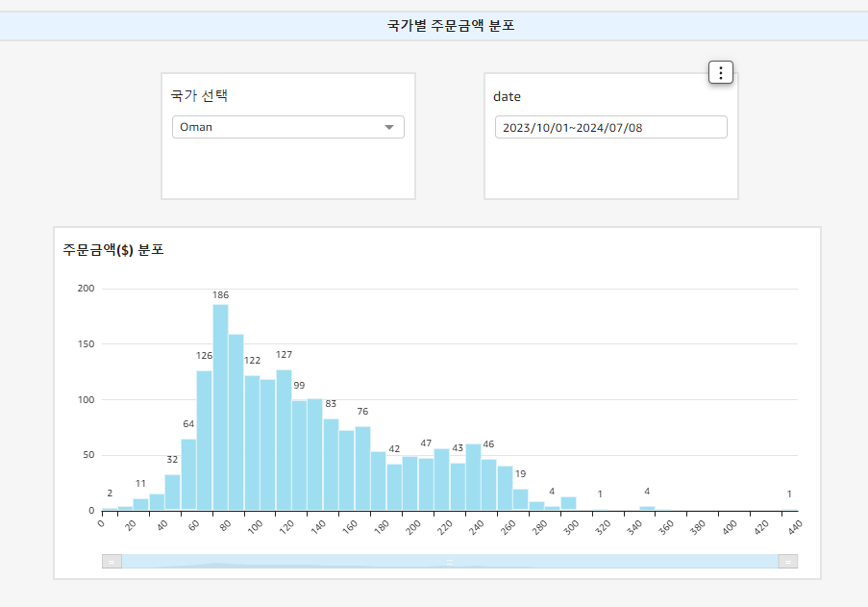Open the three-dot menu on date widget
This screenshot has height=607, width=868.
point(721,72)
